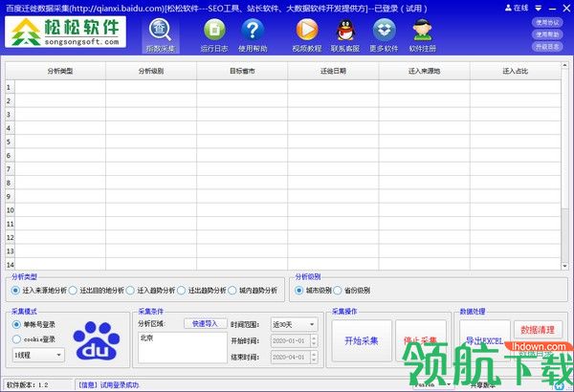Screen dimensions: 574x392
Task: Click the table scrollbar up arrow
Action: [564, 66]
